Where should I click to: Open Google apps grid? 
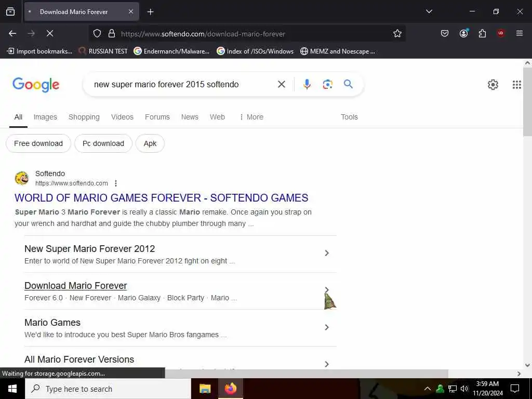click(517, 85)
